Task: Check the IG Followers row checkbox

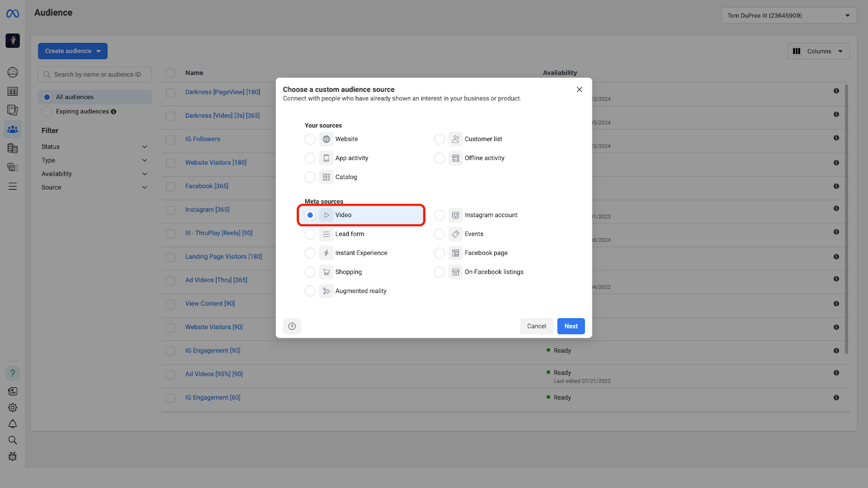Action: [170, 139]
